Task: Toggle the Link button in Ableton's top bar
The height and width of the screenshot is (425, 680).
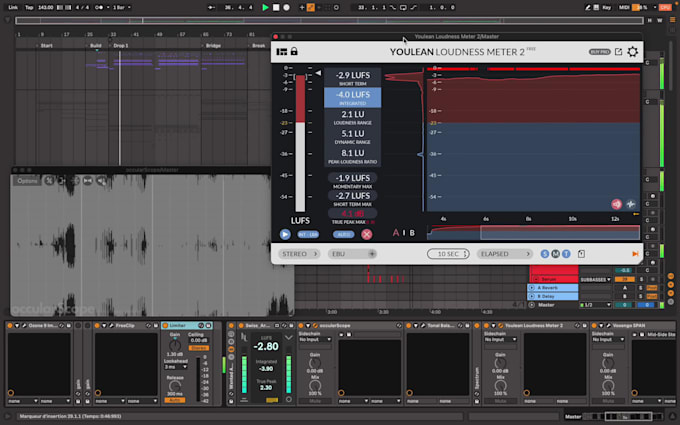Action: [13, 7]
